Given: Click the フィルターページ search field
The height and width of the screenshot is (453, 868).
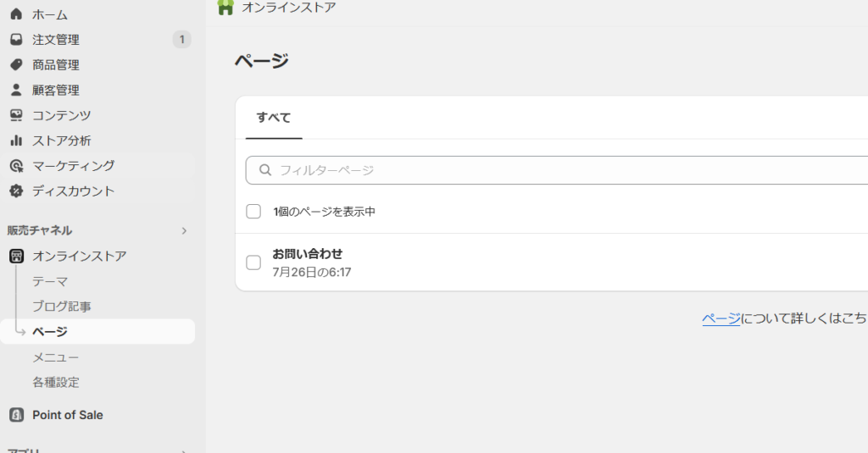Looking at the screenshot, I should (559, 170).
